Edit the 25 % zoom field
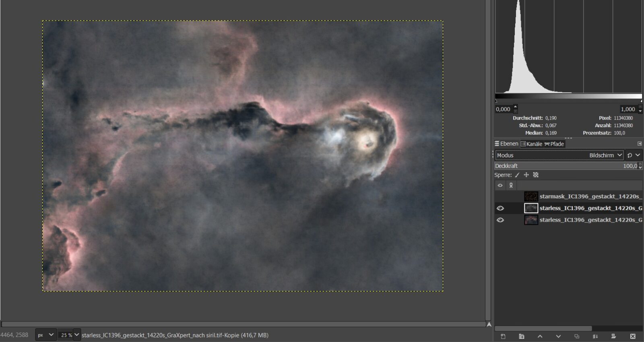The image size is (644, 342). click(x=66, y=335)
